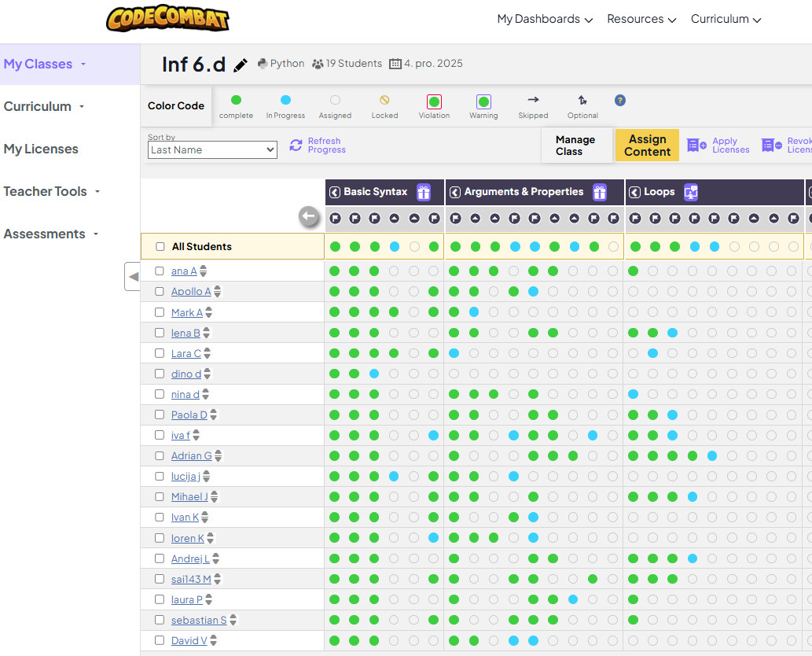Check the All Students checkbox
The image size is (812, 656).
pyautogui.click(x=159, y=245)
